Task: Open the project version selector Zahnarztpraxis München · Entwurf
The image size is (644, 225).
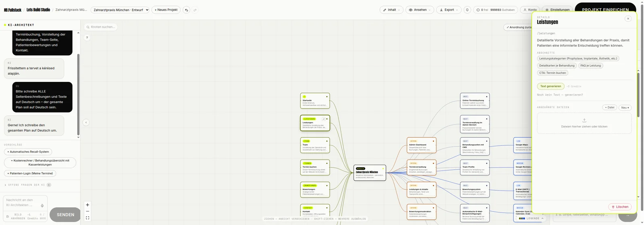Action: tap(120, 10)
